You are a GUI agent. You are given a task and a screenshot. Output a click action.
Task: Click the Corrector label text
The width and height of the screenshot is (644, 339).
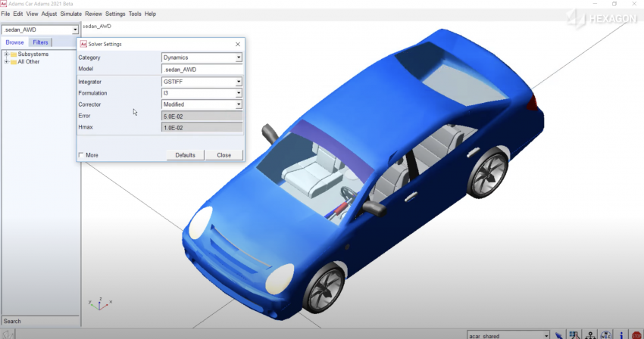89,104
